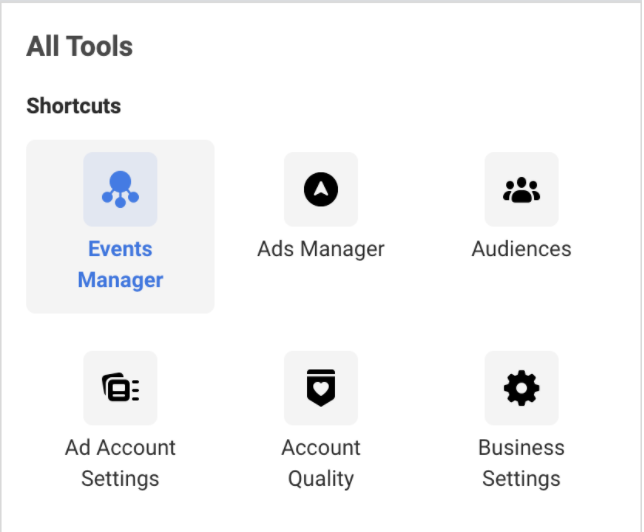Open the Audiences people icon
Image resolution: width=644 pixels, height=532 pixels.
click(521, 189)
